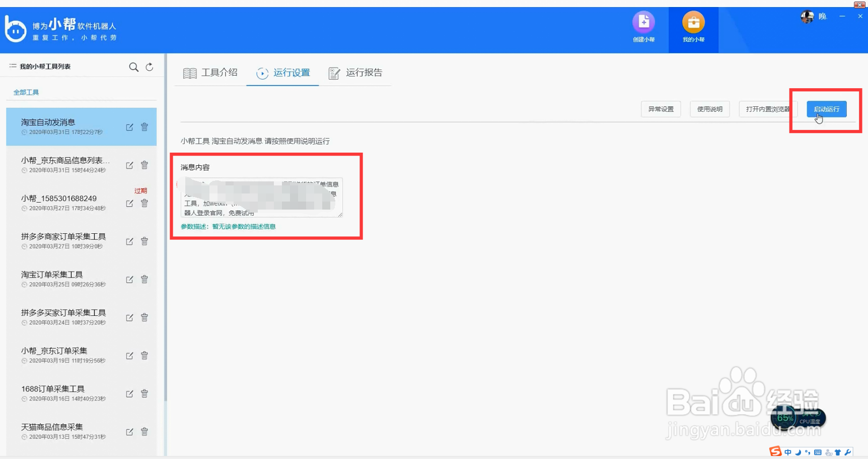Click the username 晚 in header
Image resolution: width=868 pixels, height=459 pixels.
(x=822, y=17)
